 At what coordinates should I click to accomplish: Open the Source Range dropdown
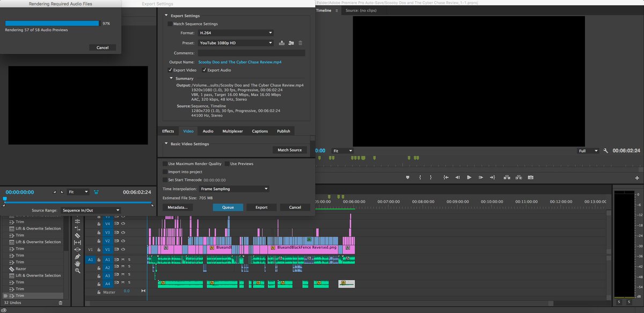click(x=90, y=210)
